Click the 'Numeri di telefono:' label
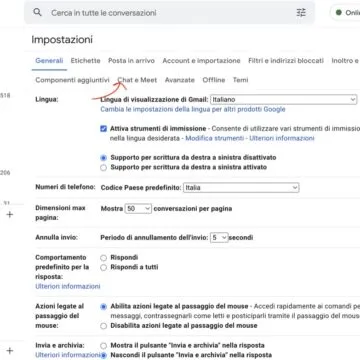360x360 pixels. click(x=65, y=187)
